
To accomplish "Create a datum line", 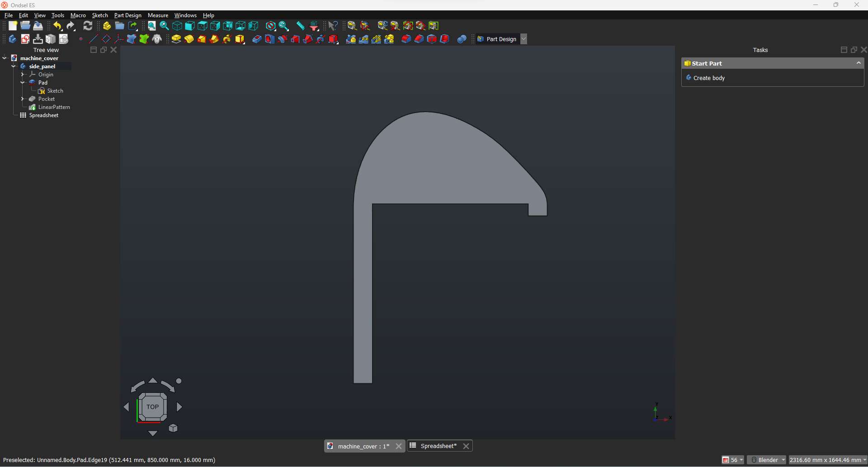I will [94, 39].
